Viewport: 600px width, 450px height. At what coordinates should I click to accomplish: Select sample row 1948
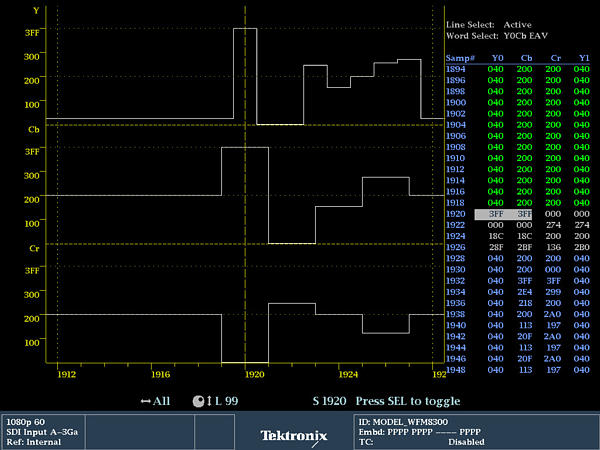click(x=455, y=368)
